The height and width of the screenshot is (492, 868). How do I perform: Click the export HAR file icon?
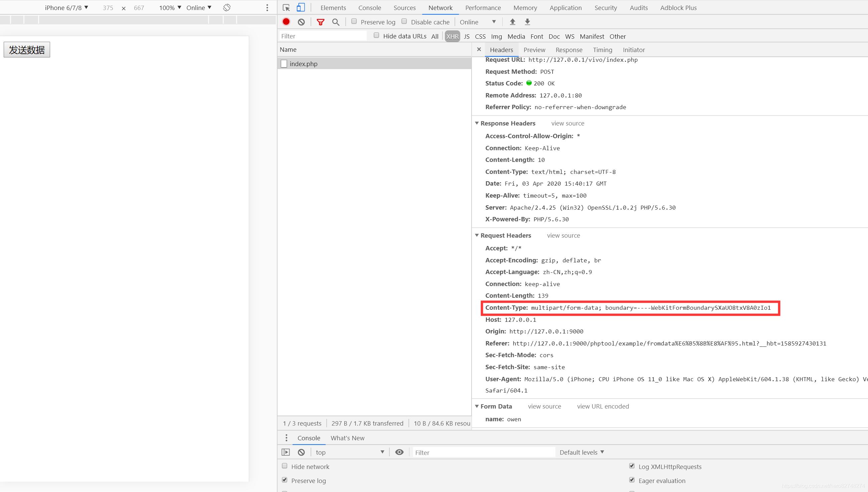point(527,22)
